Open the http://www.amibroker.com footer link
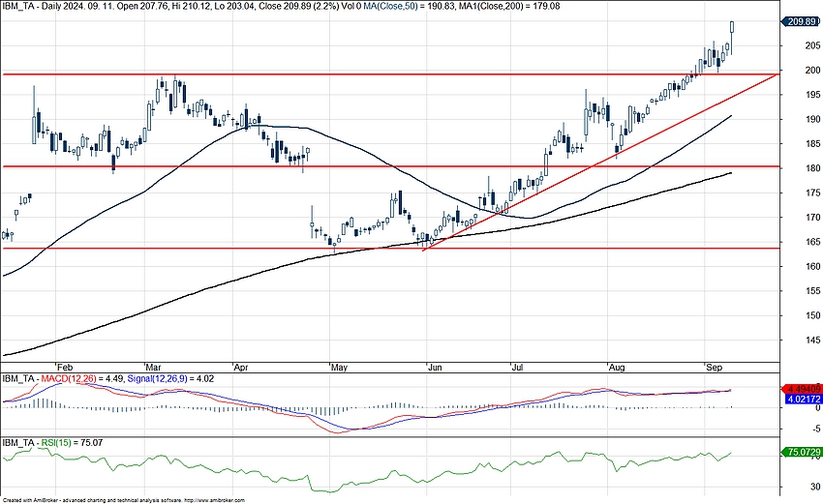 [x=215, y=501]
